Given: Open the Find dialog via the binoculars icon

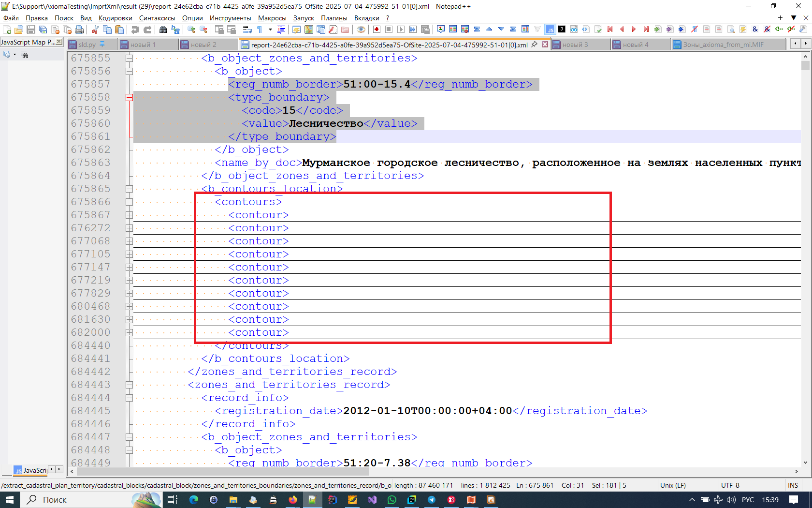Looking at the screenshot, I should 162,30.
